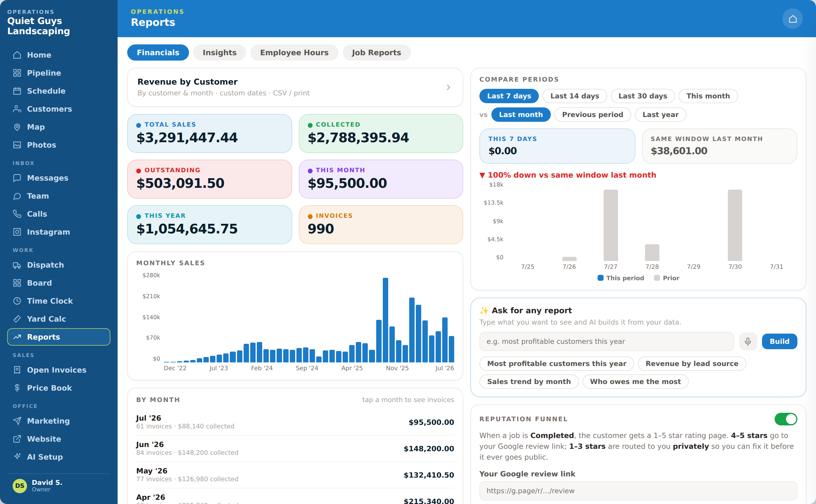Viewport: 816px width, 504px height.
Task: Click the This Month sales card
Action: pos(381,179)
